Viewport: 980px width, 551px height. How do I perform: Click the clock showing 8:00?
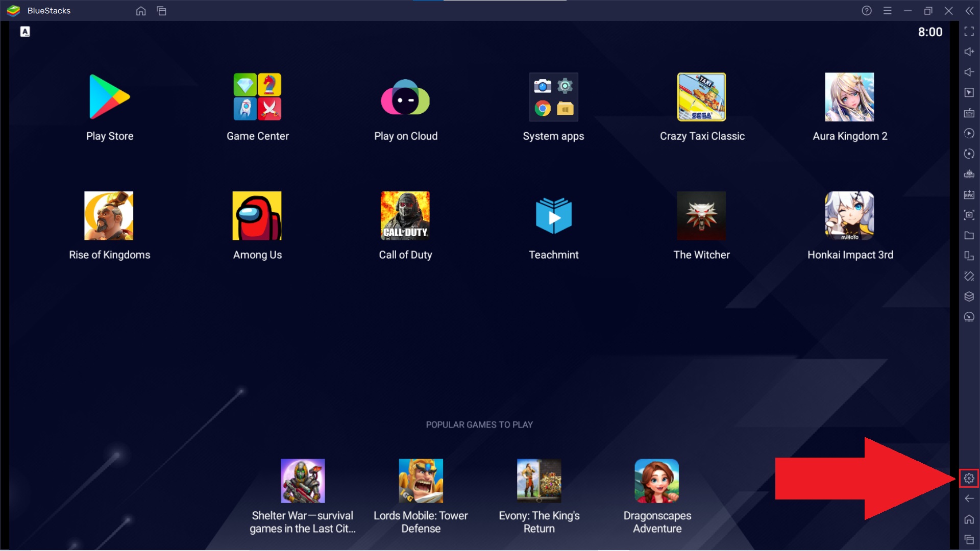[x=930, y=32]
